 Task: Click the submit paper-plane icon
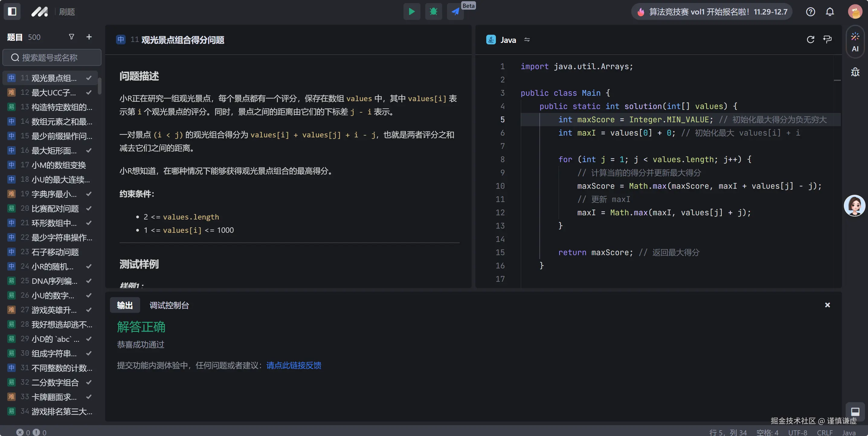pyautogui.click(x=455, y=12)
